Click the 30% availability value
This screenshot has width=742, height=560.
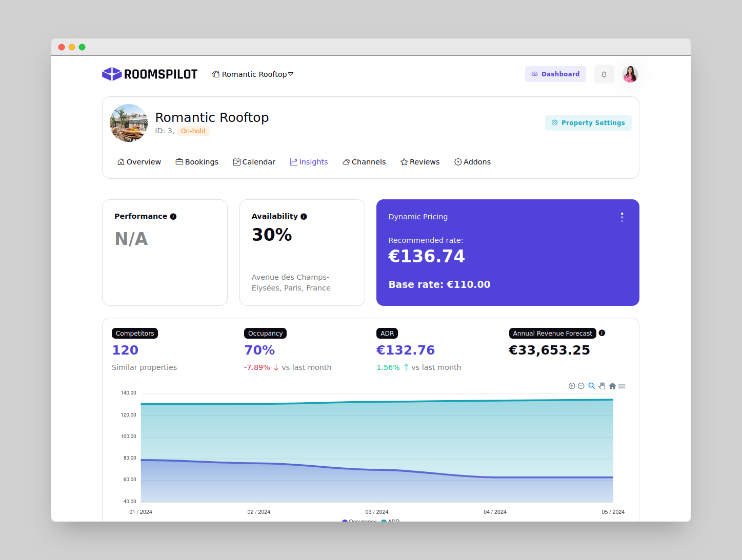click(x=272, y=235)
